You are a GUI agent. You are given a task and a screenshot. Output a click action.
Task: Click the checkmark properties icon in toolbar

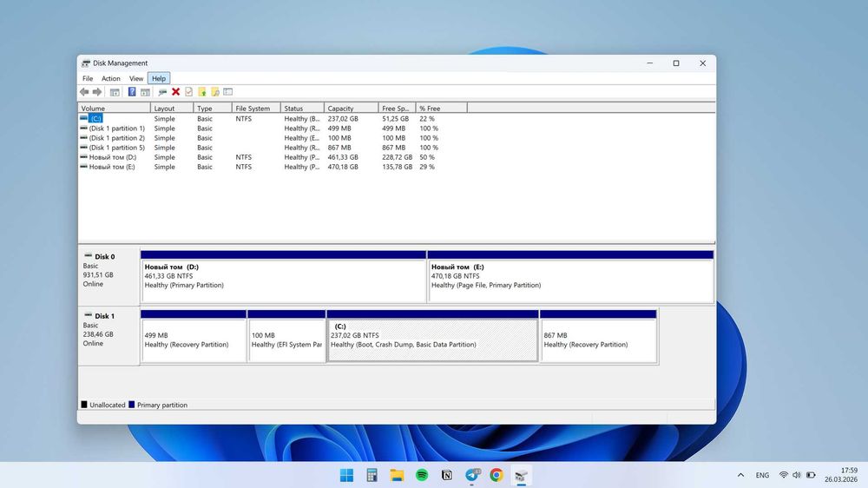188,92
